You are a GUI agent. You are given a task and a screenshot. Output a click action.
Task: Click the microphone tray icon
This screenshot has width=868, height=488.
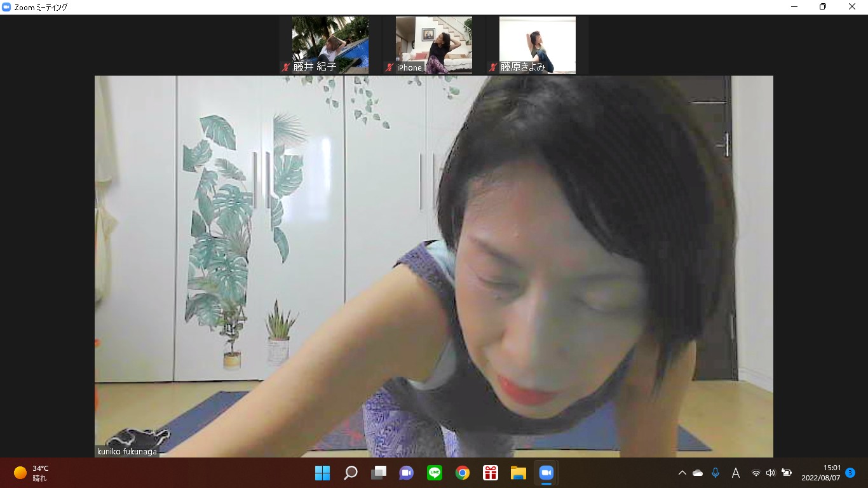715,473
